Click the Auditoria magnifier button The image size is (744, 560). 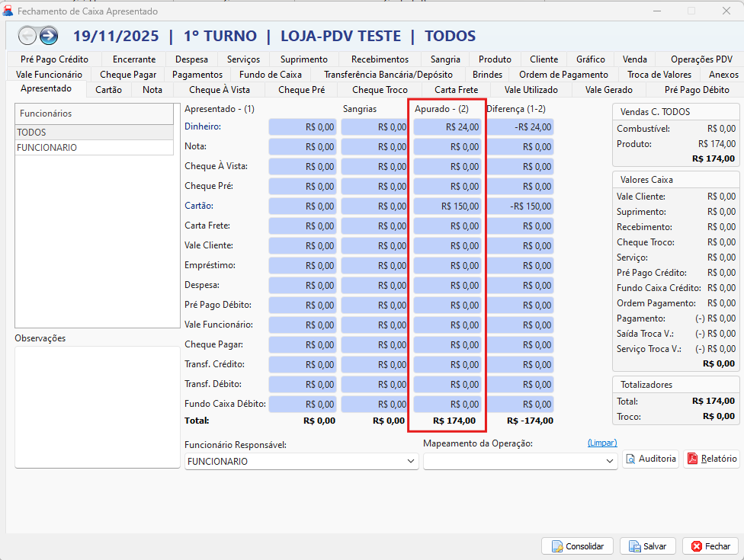coord(650,459)
